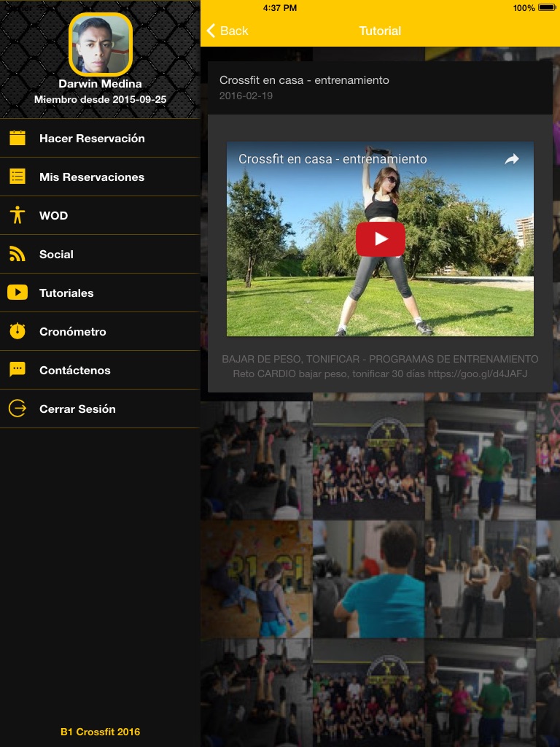Share the video using the arrow icon
The image size is (560, 747).
(x=512, y=159)
